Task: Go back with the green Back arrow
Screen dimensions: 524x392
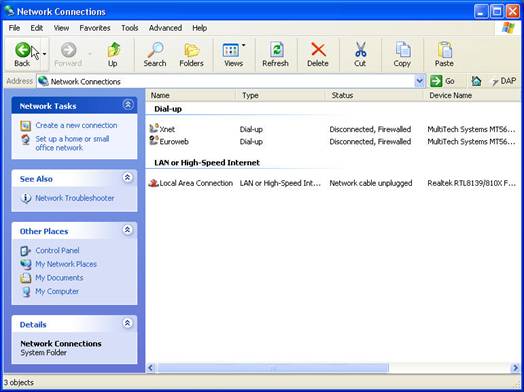Action: pyautogui.click(x=22, y=54)
